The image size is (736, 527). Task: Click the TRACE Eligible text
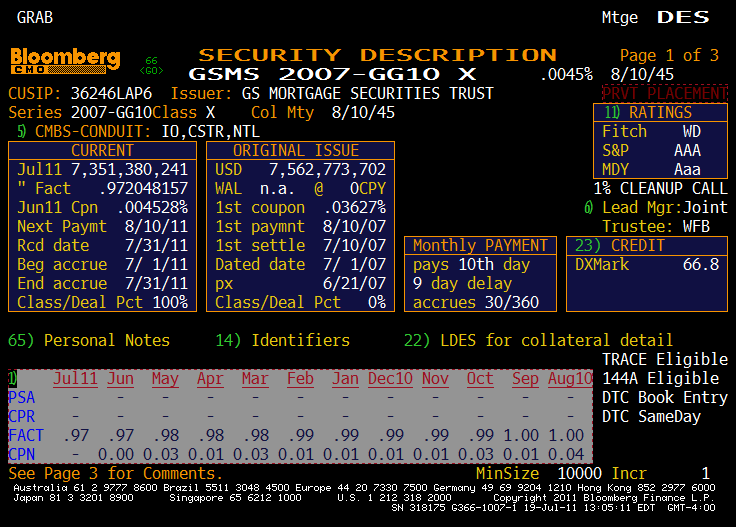tap(665, 359)
